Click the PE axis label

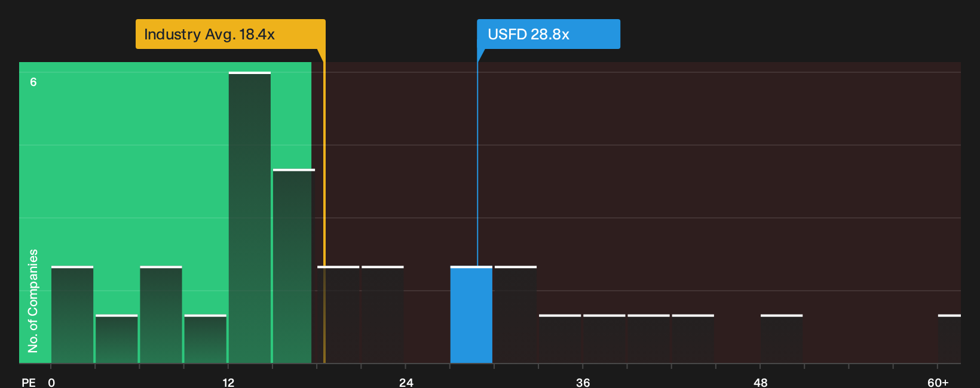[29, 382]
